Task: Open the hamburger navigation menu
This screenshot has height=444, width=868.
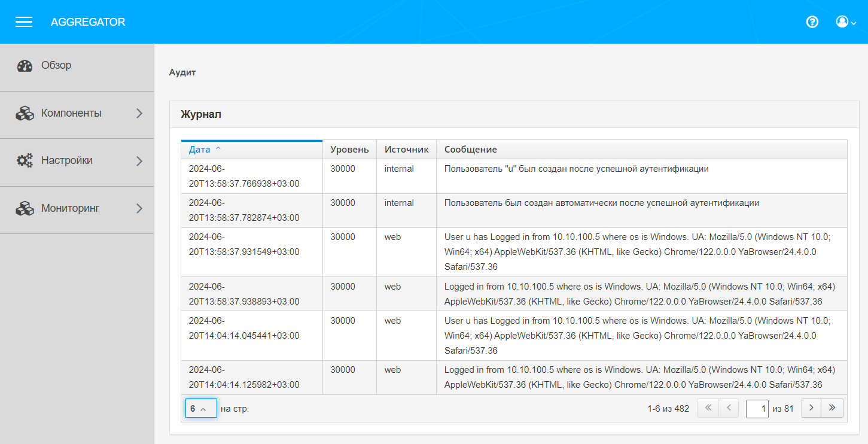Action: pos(24,22)
